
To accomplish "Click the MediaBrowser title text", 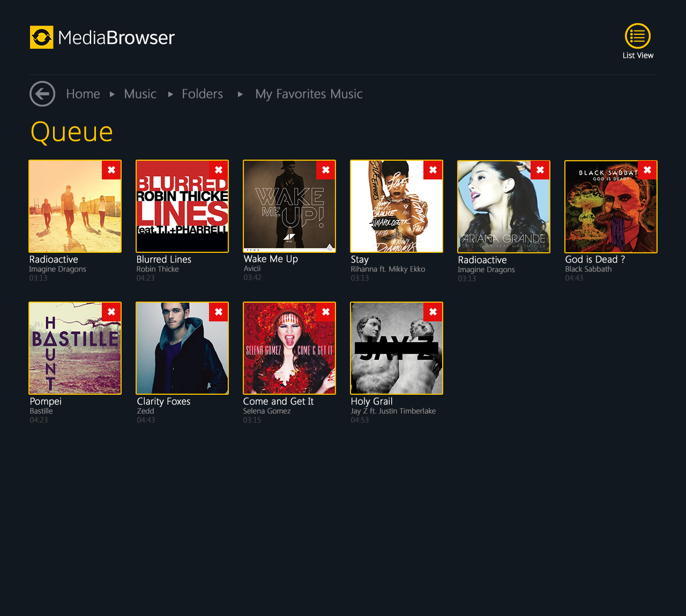I will (x=116, y=37).
